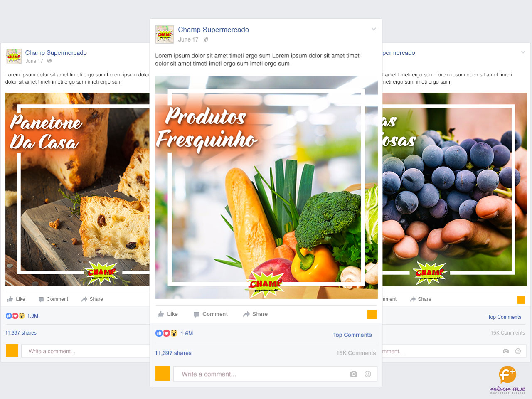Open Top Comments sorting on center post

352,335
